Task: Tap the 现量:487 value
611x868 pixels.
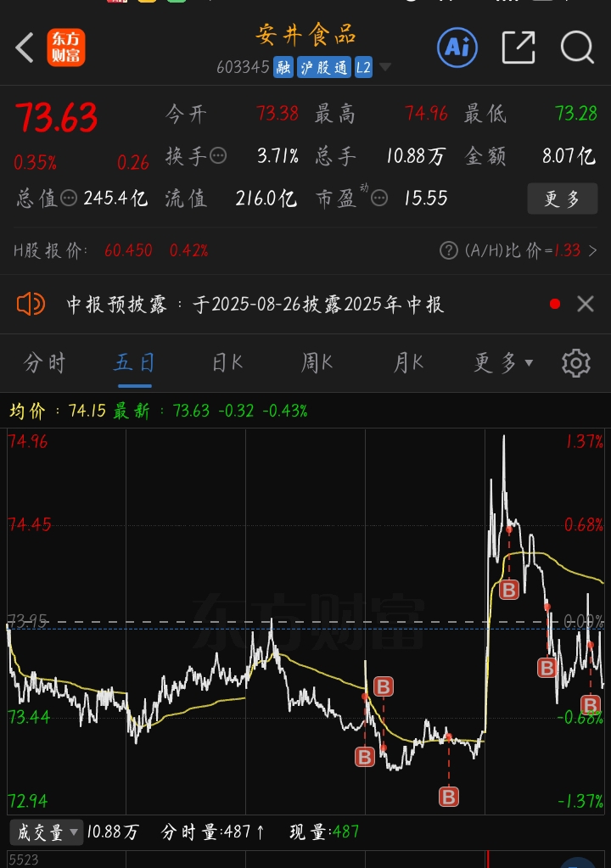Action: pyautogui.click(x=325, y=832)
